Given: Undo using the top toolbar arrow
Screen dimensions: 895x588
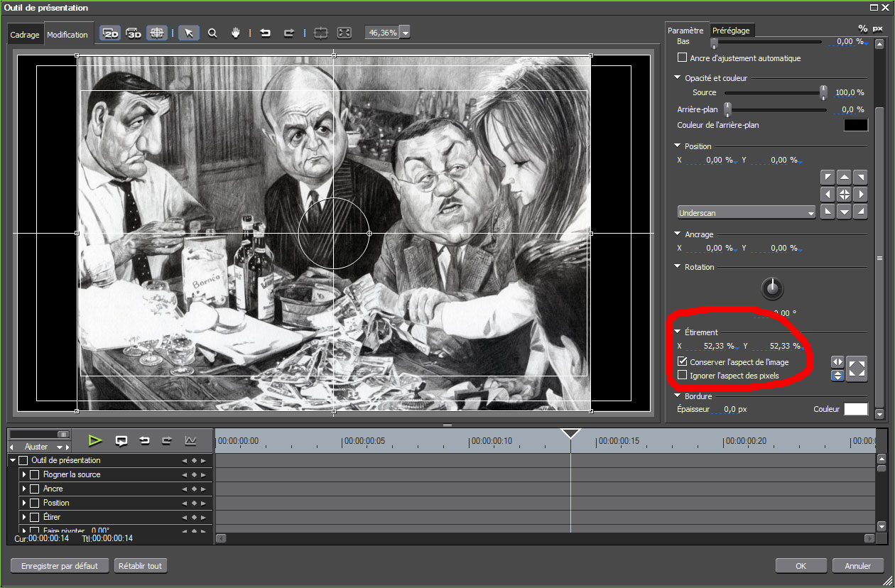Looking at the screenshot, I should tap(265, 33).
